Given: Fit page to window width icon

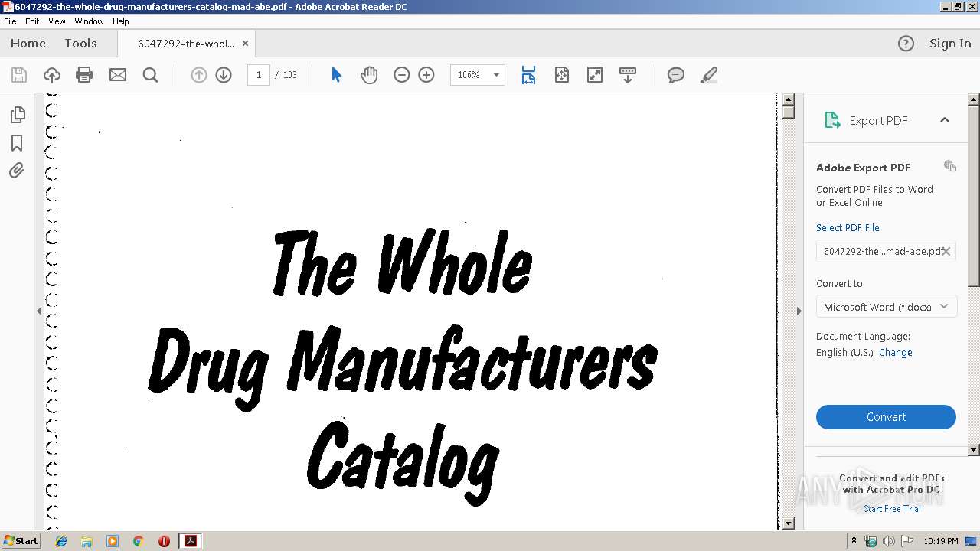Looking at the screenshot, I should (528, 75).
